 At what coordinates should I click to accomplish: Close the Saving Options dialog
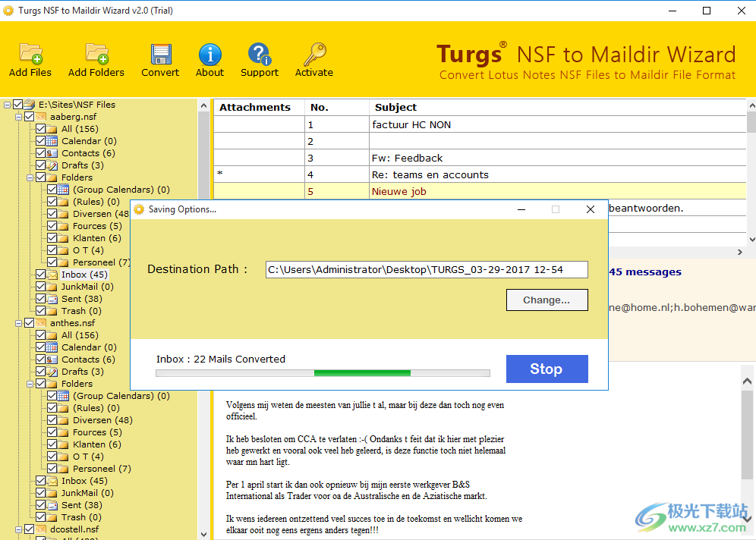click(x=590, y=209)
